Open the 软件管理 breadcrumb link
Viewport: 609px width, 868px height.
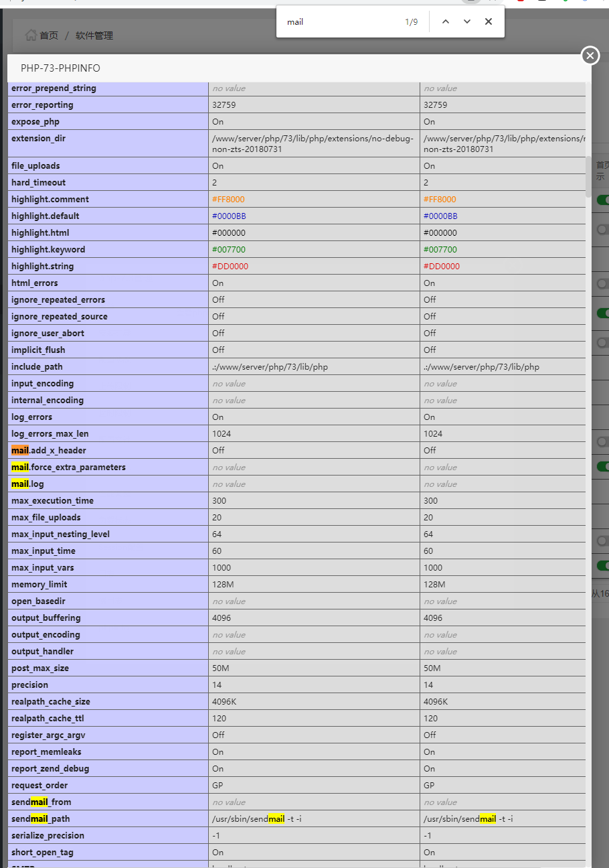click(x=94, y=35)
